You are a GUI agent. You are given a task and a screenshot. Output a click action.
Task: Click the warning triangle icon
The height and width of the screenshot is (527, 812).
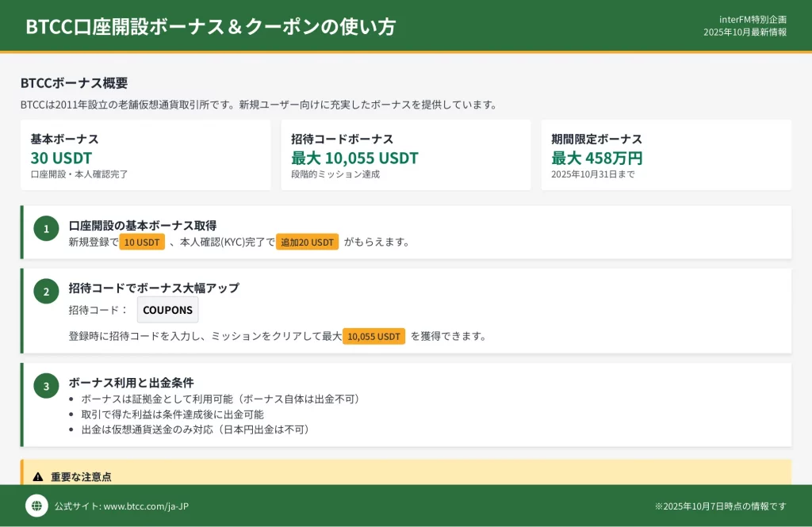(38, 477)
